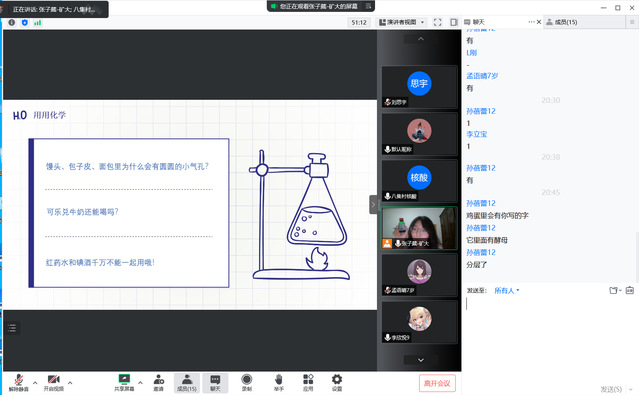Enter fullscreen with the expand icon
This screenshot has width=639, height=395.
(x=437, y=22)
